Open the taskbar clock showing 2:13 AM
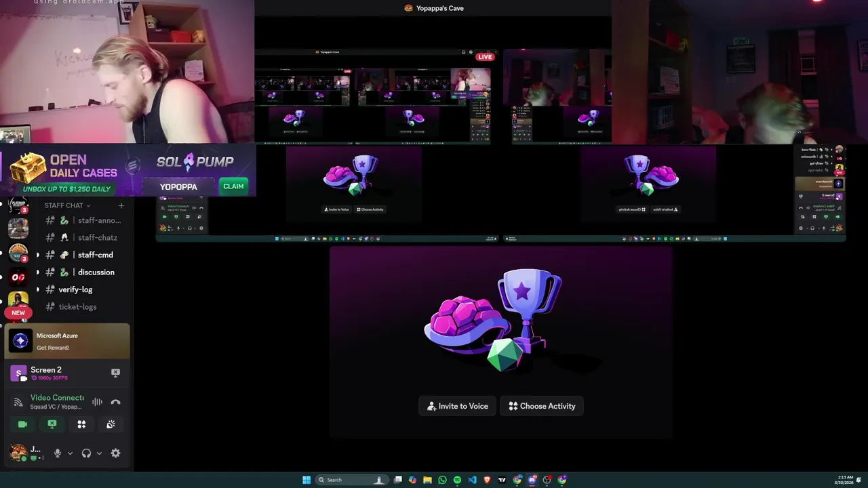Viewport: 868px width, 488px height. (846, 480)
